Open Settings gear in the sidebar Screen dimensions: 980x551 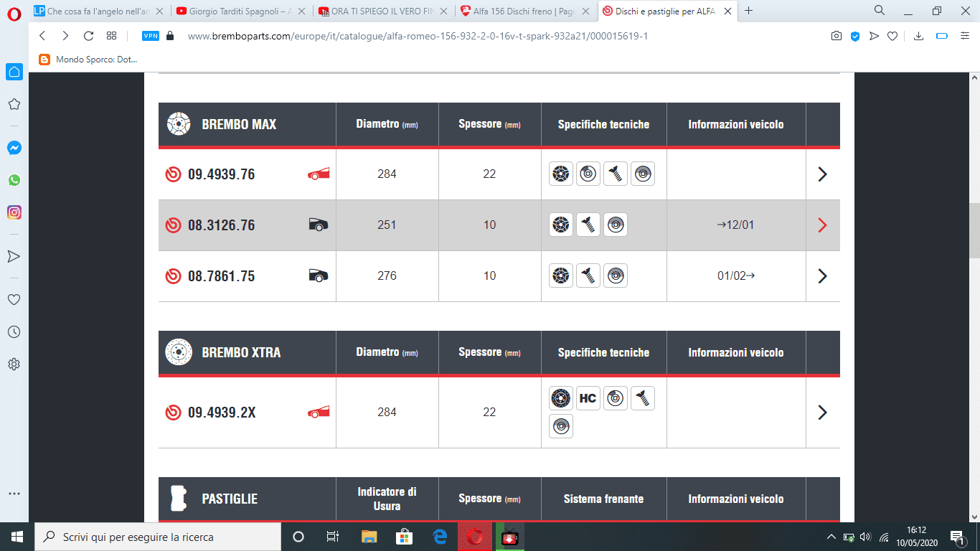pyautogui.click(x=14, y=364)
